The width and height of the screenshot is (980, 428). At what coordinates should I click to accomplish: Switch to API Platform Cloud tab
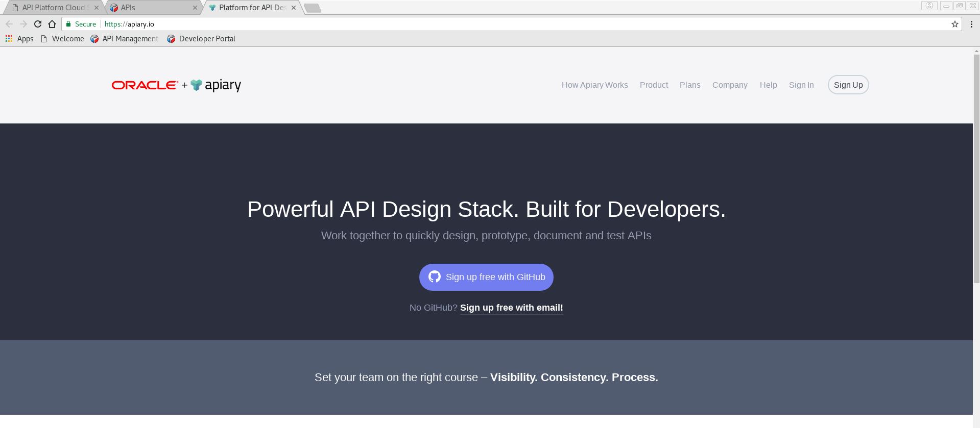(x=54, y=8)
